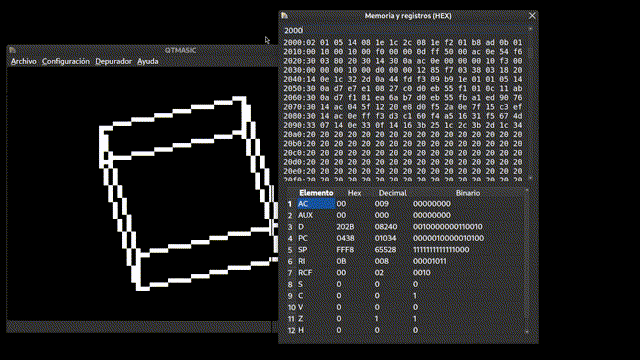Screen dimensions: 640x360
Task: Select the Z flag row
Action: (x=410, y=318)
